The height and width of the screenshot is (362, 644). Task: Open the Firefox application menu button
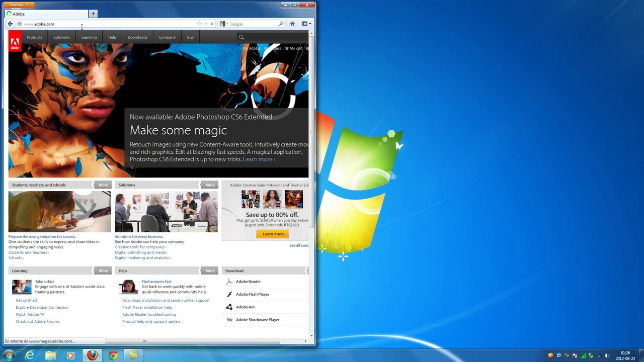coord(20,5)
